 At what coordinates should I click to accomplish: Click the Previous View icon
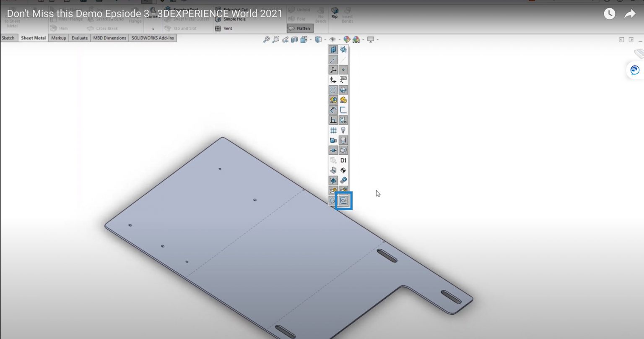point(285,39)
